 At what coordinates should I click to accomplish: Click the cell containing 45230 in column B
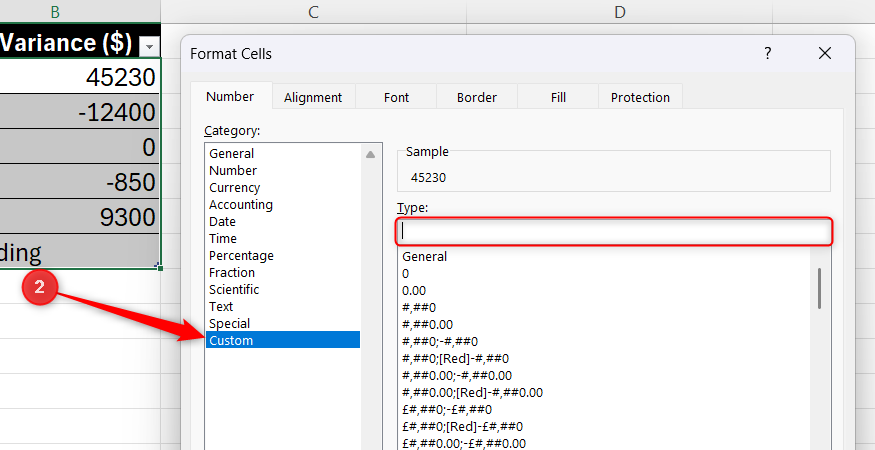[x=80, y=77]
